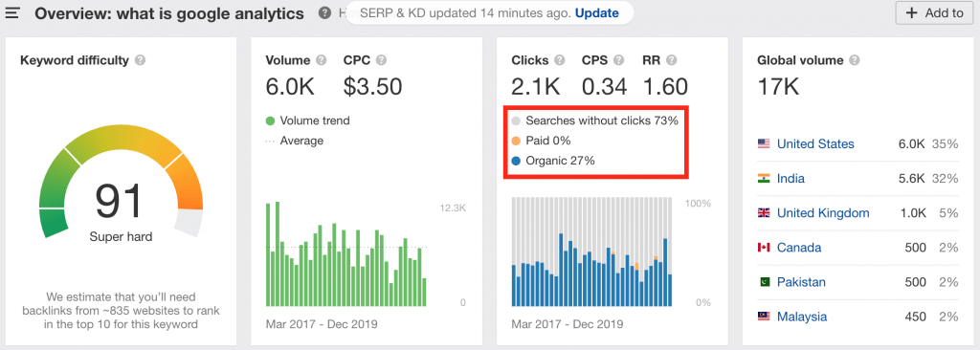Click help icon next to CPC

pyautogui.click(x=381, y=60)
